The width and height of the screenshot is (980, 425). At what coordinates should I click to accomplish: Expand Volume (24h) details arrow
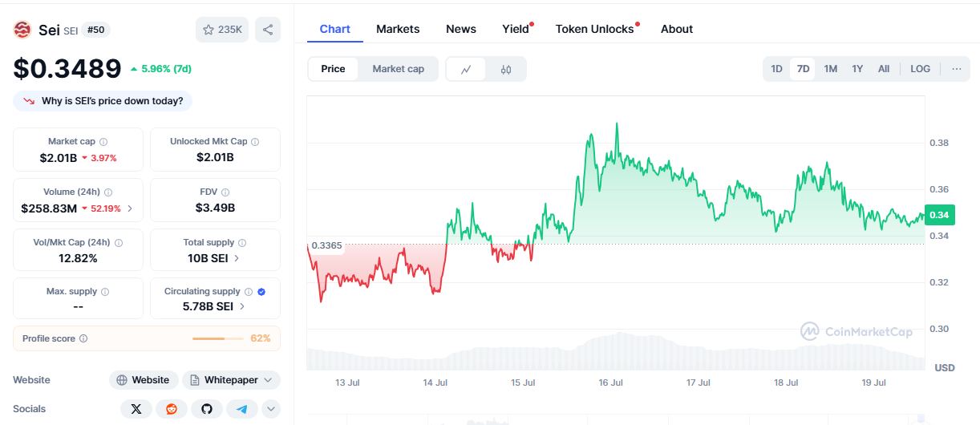(x=130, y=209)
